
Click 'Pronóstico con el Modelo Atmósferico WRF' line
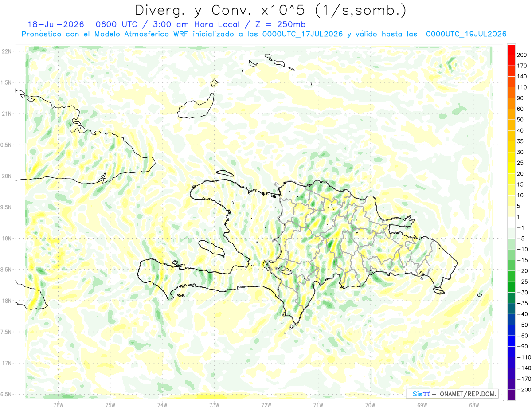pyautogui.click(x=106, y=34)
